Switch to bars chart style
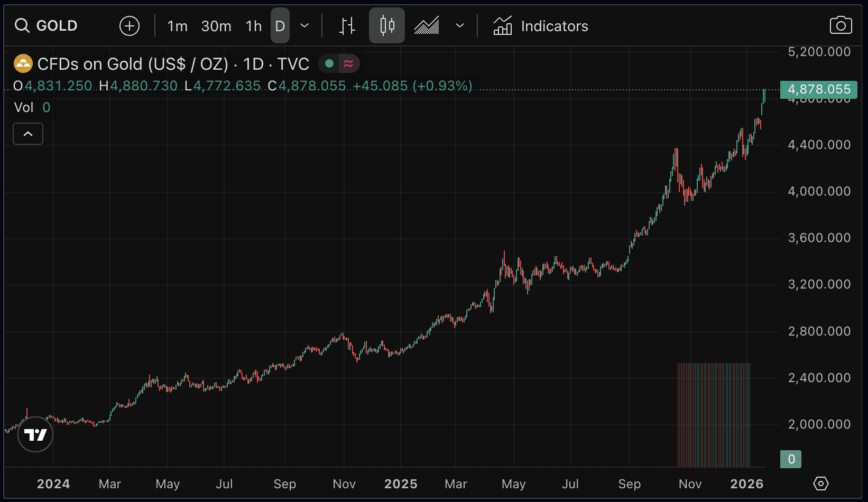This screenshot has width=868, height=502. coord(347,25)
